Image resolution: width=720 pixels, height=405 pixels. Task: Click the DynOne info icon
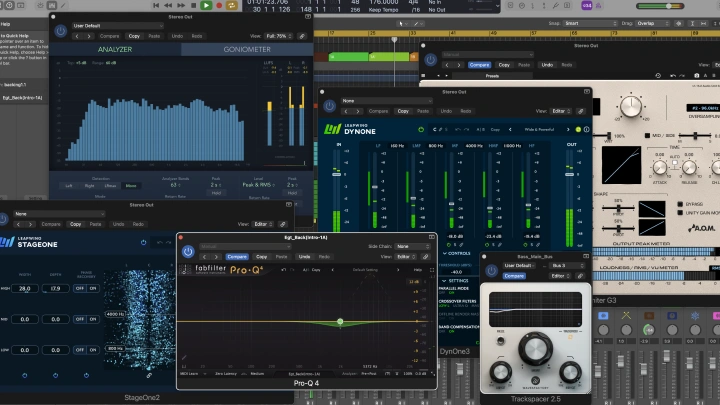pos(586,129)
